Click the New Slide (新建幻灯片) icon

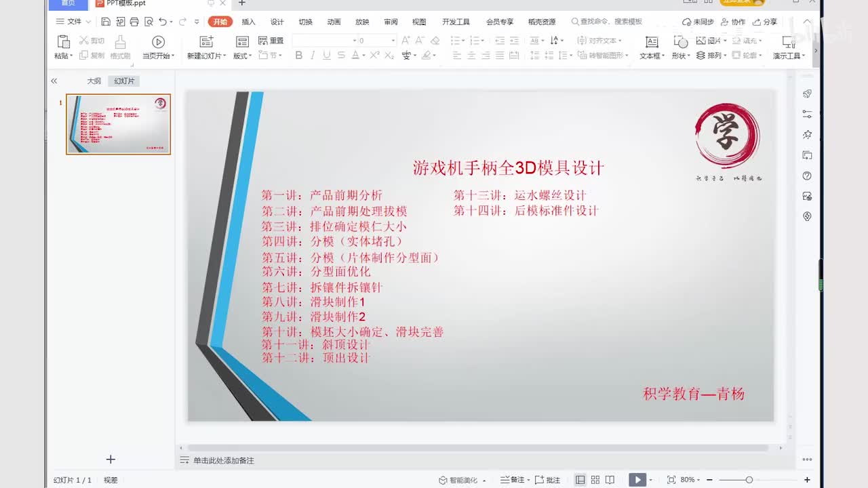206,42
